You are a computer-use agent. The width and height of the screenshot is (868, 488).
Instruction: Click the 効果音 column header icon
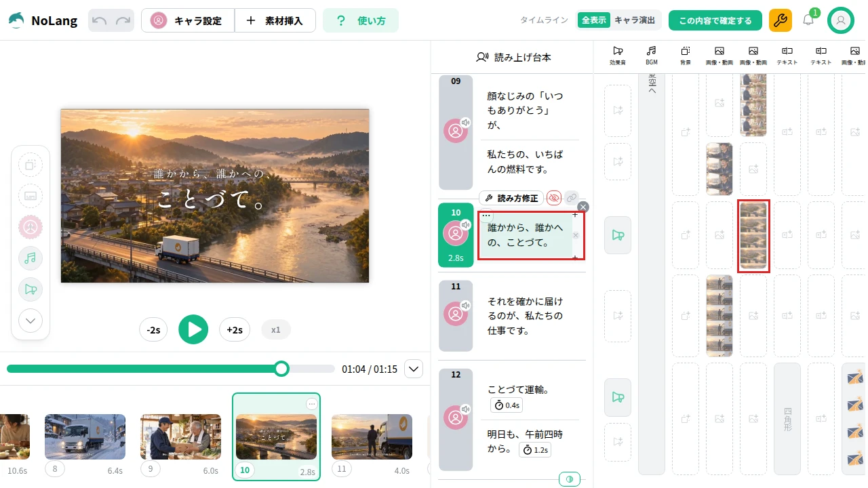tap(618, 51)
